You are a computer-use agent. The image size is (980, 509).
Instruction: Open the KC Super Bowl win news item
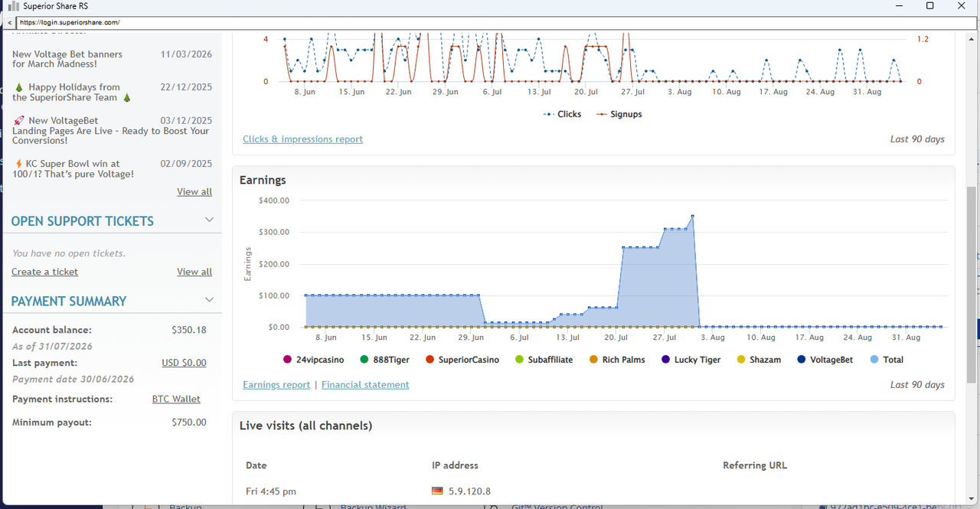(x=73, y=168)
